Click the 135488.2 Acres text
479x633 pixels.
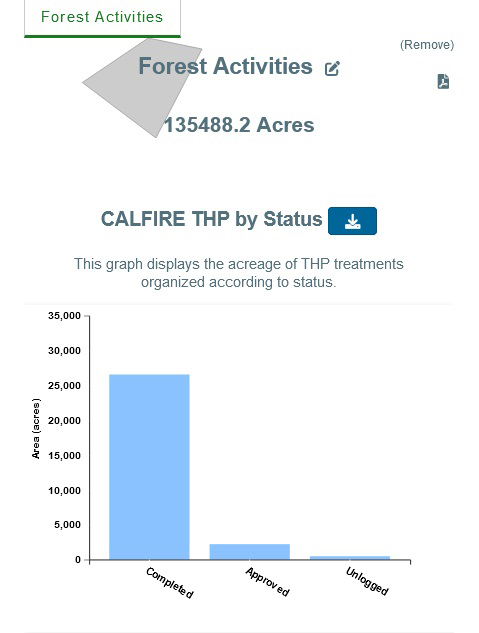[239, 125]
